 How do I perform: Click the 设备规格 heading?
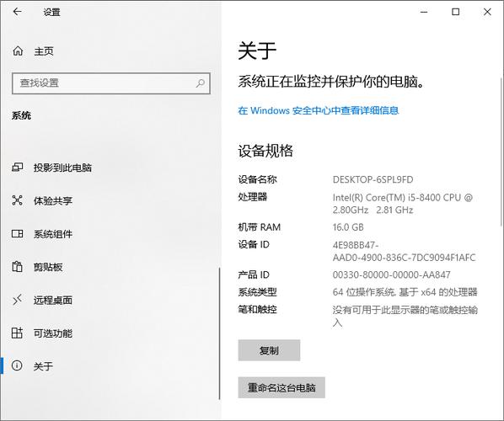(265, 151)
